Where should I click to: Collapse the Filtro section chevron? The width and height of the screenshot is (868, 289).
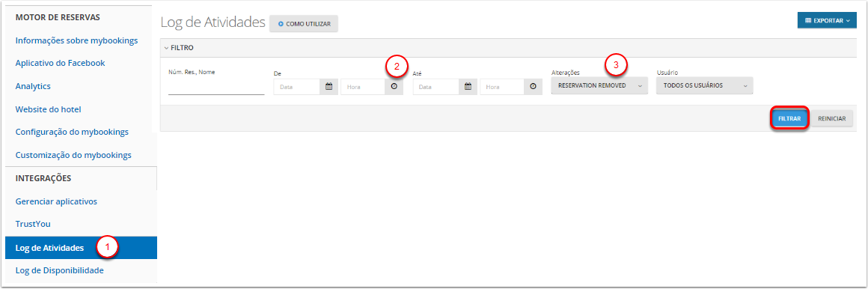pyautogui.click(x=166, y=48)
